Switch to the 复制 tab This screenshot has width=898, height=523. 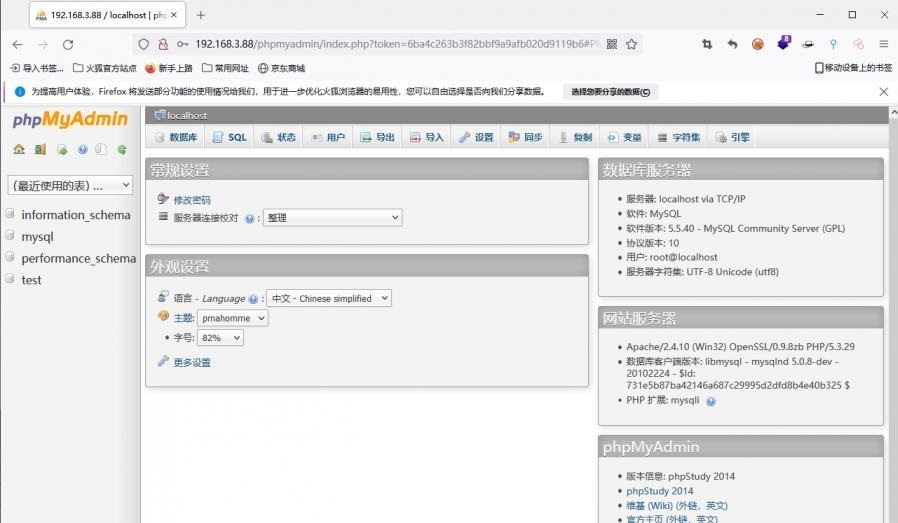click(x=575, y=137)
